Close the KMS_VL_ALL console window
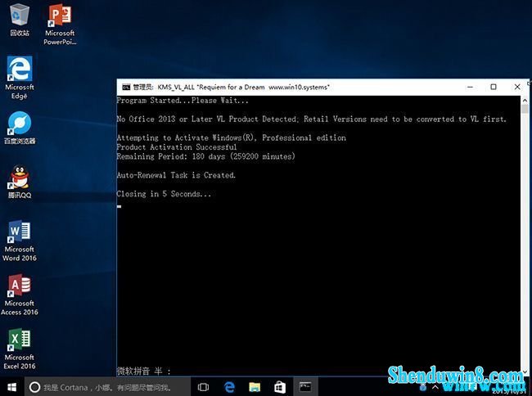The image size is (532, 396). [x=517, y=87]
